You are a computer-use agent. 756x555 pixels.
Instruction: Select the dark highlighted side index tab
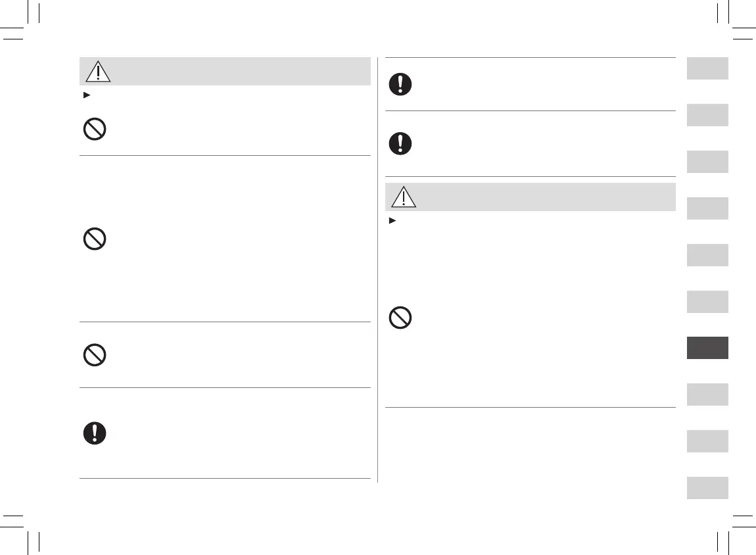point(707,348)
